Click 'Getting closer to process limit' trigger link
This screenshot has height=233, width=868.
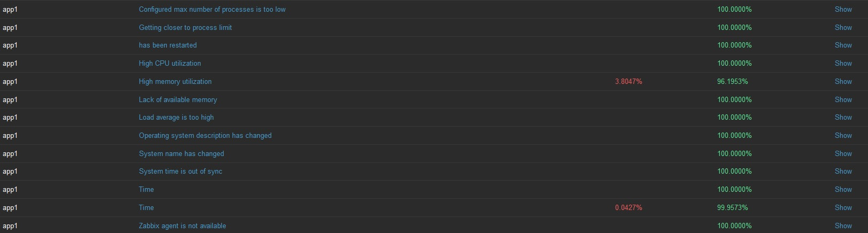[185, 27]
